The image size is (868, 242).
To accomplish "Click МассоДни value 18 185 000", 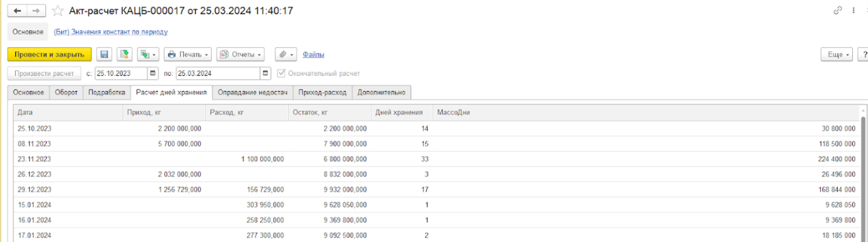I will click(839, 235).
